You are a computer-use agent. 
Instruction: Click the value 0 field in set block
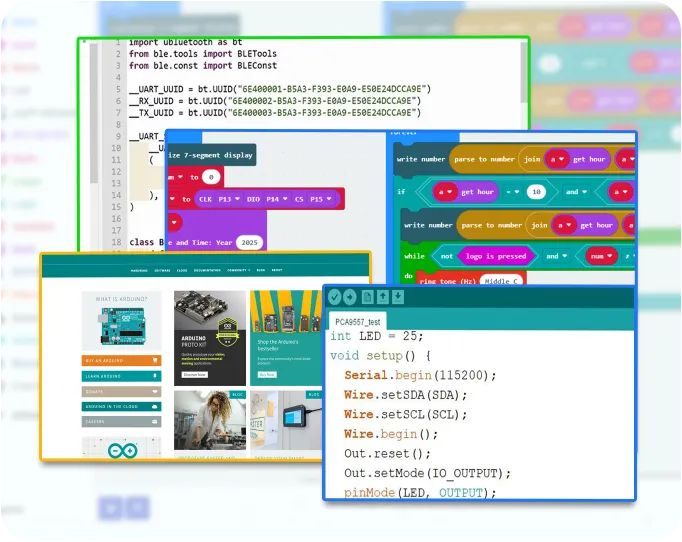211,177
